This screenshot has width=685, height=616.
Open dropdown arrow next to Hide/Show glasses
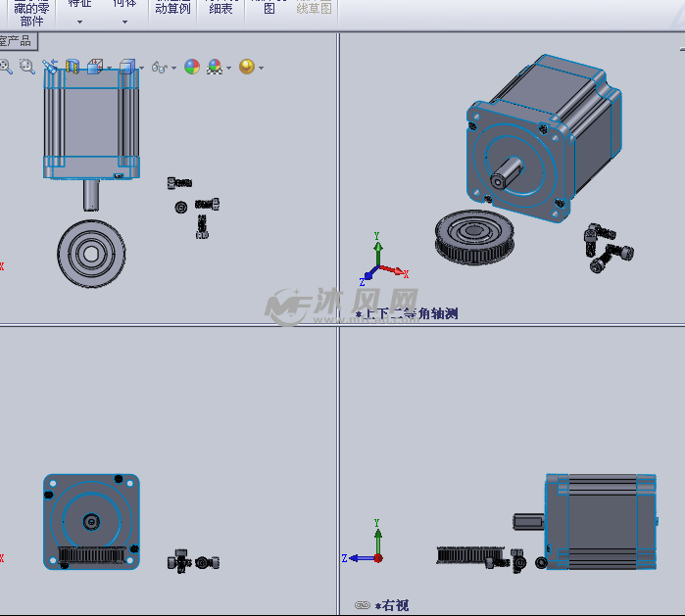click(174, 68)
